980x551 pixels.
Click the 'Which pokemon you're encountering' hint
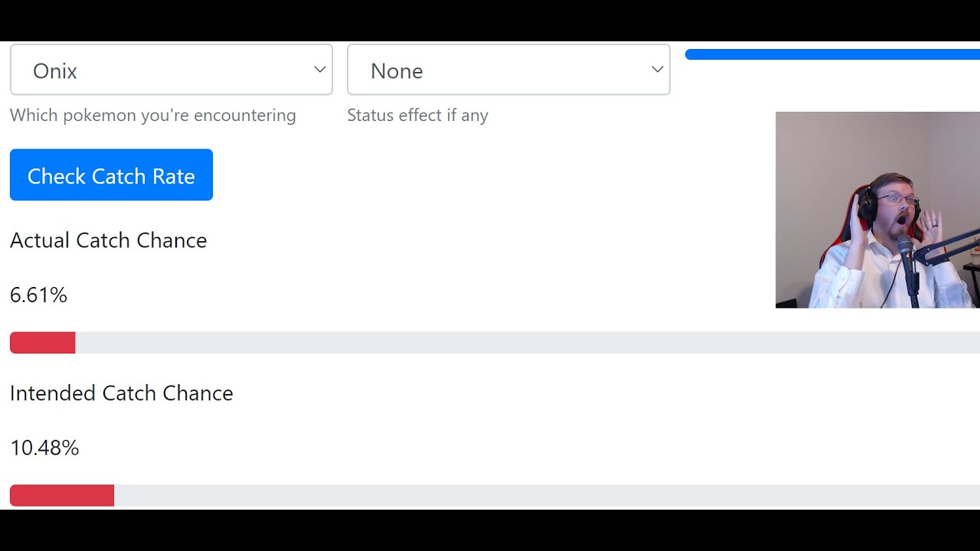[153, 115]
